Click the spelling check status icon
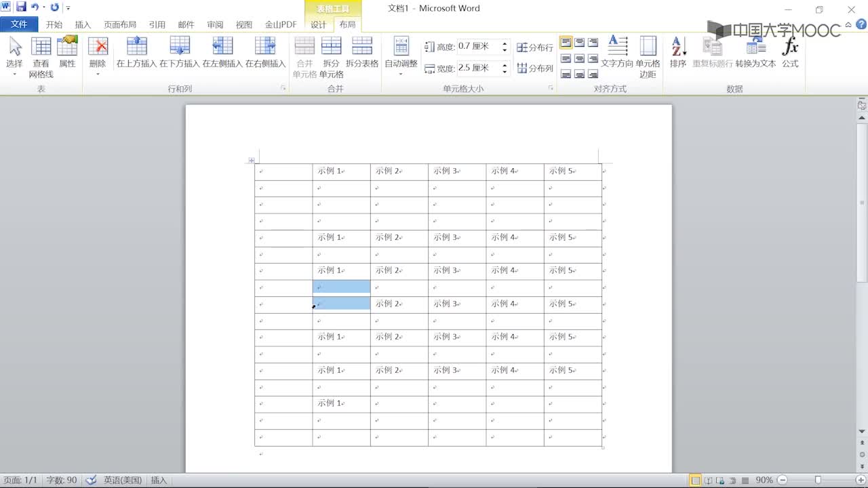Image resolution: width=868 pixels, height=488 pixels. click(x=91, y=480)
